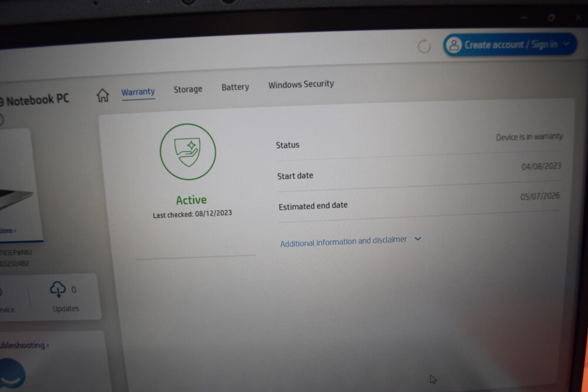Click the Updates label
This screenshot has height=392, width=588.
(66, 309)
